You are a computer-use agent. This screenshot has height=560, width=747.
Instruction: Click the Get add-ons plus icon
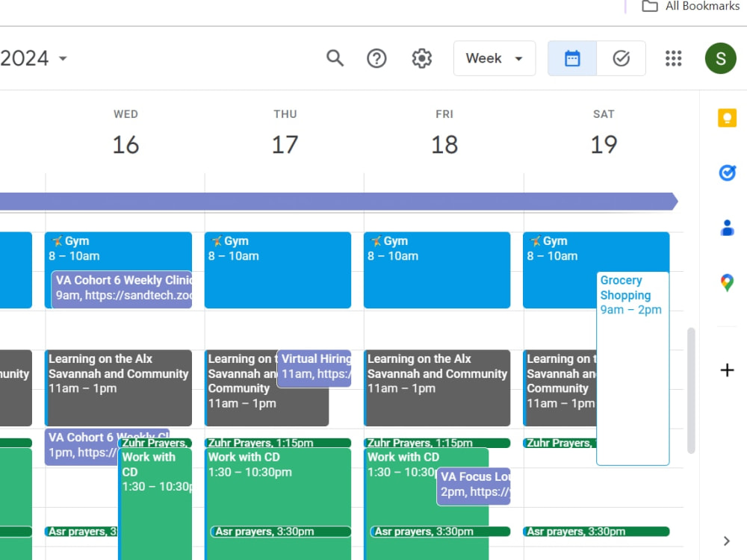[x=727, y=370]
